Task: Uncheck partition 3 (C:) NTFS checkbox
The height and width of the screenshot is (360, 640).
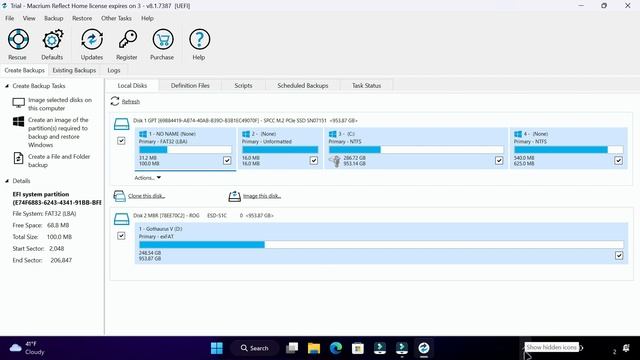Action: coord(499,160)
